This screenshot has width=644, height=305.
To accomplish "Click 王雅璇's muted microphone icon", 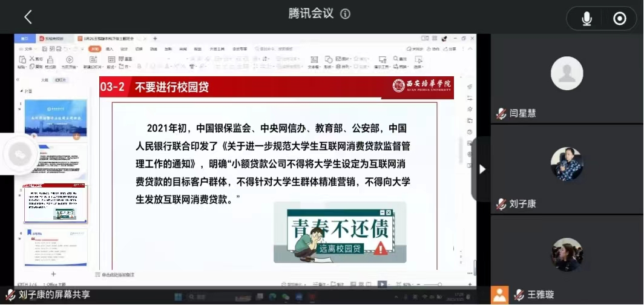I will coord(518,295).
